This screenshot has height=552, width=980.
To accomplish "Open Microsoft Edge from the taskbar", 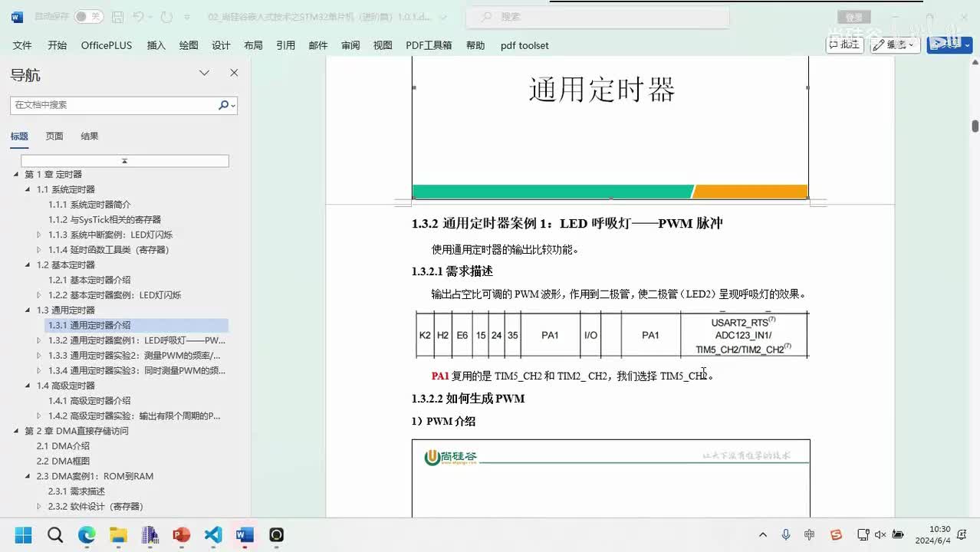I will point(87,534).
